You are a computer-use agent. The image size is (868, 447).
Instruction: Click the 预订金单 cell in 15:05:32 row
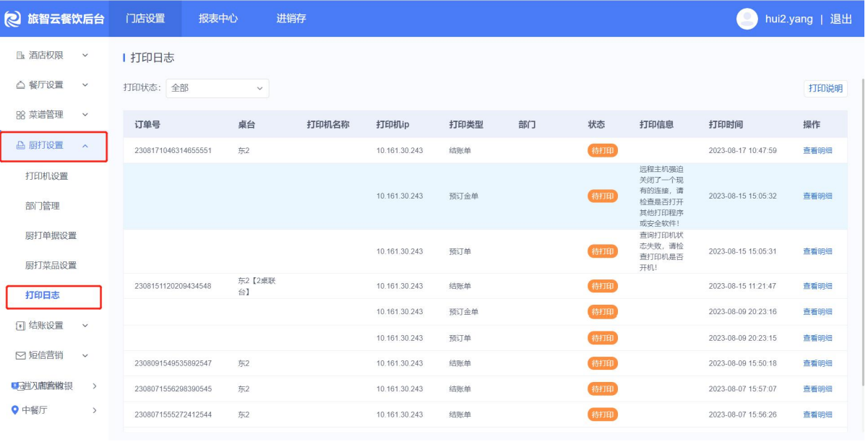coord(464,196)
